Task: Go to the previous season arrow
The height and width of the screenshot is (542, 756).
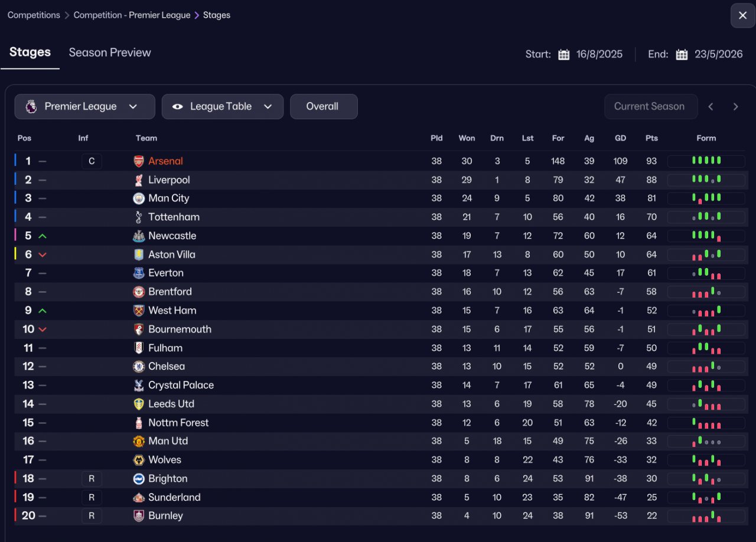Action: click(711, 107)
